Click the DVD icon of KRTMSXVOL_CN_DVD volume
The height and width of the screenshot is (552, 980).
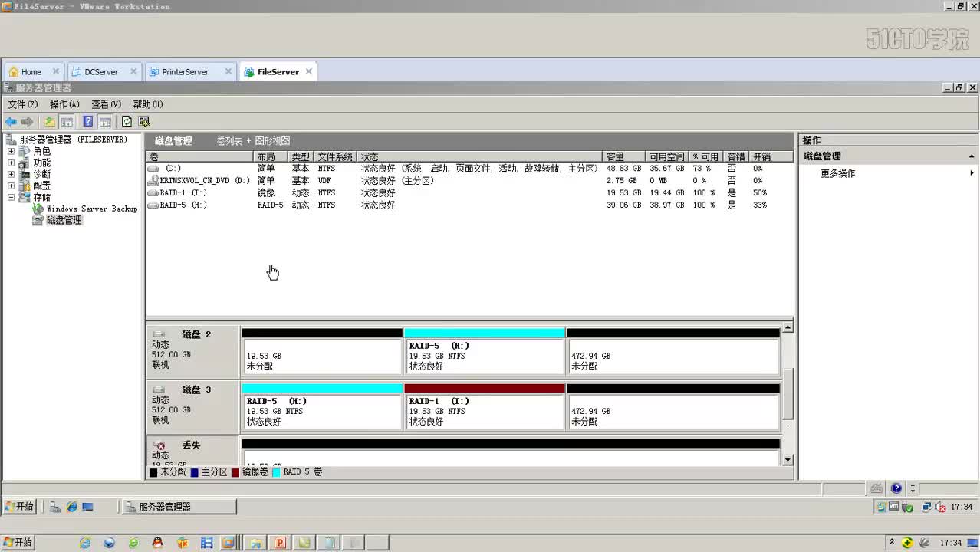153,181
